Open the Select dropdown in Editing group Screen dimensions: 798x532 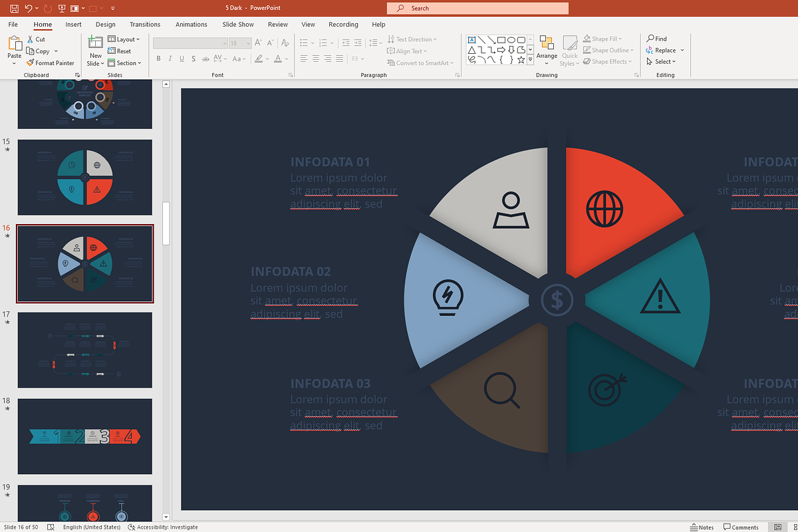pos(661,62)
